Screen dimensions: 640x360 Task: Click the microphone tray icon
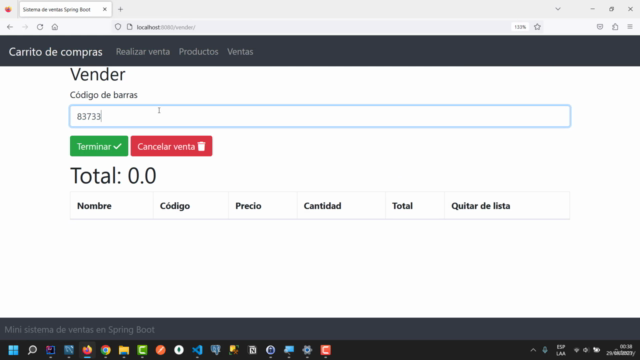tap(545, 350)
